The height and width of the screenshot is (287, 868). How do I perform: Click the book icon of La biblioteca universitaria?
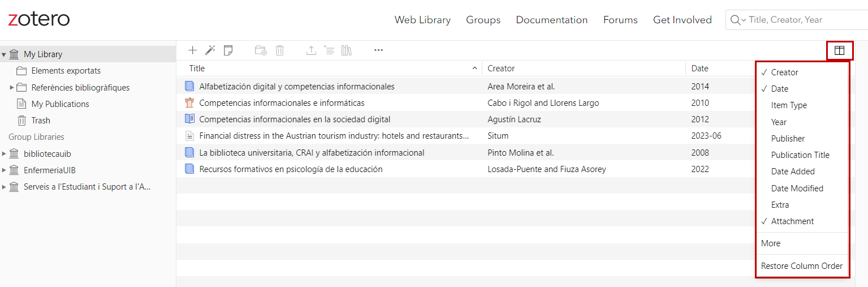point(189,152)
